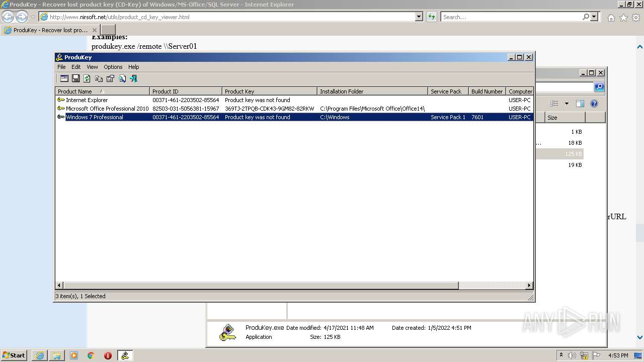Click ProduKey horizontal scrollbar left arrow
Viewport: 644px width, 362px height.
59,286
